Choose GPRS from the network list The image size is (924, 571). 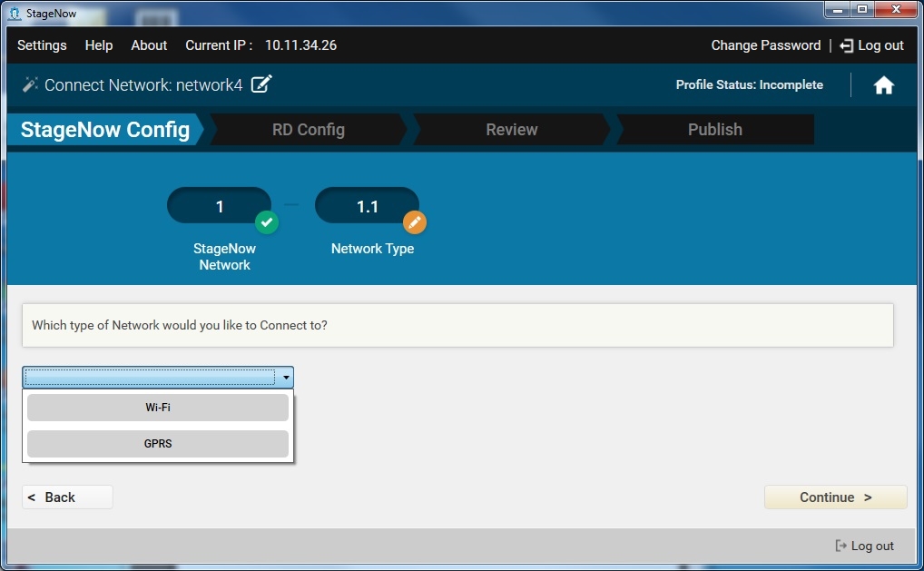click(x=158, y=444)
